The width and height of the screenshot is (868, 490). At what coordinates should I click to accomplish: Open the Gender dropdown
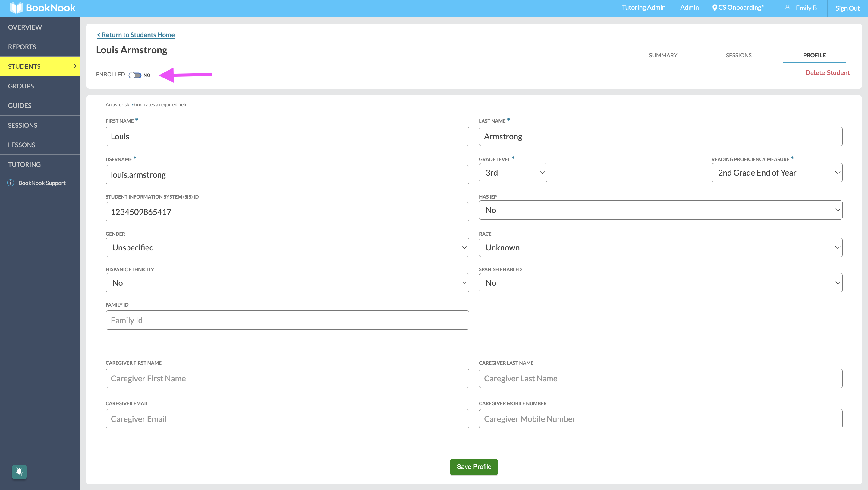(287, 247)
